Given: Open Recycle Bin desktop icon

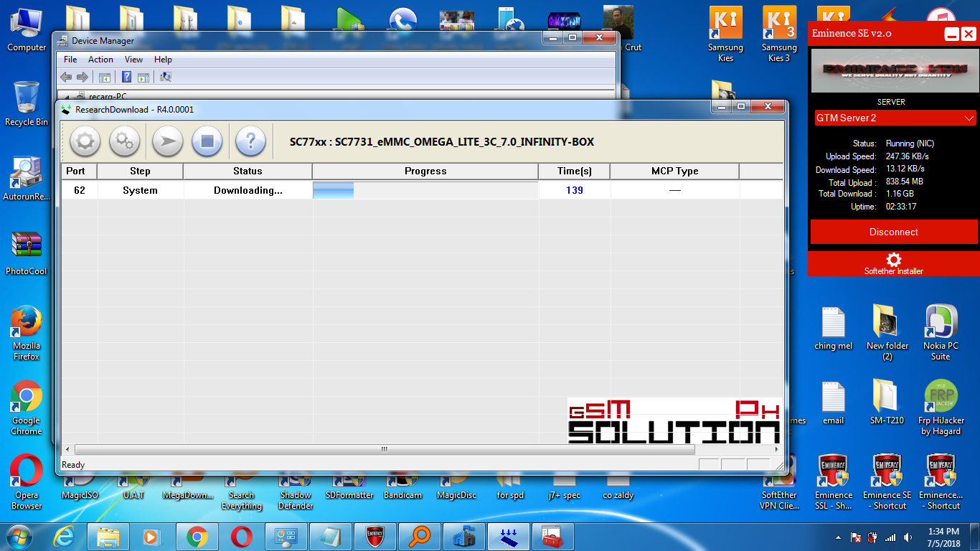Looking at the screenshot, I should [27, 103].
